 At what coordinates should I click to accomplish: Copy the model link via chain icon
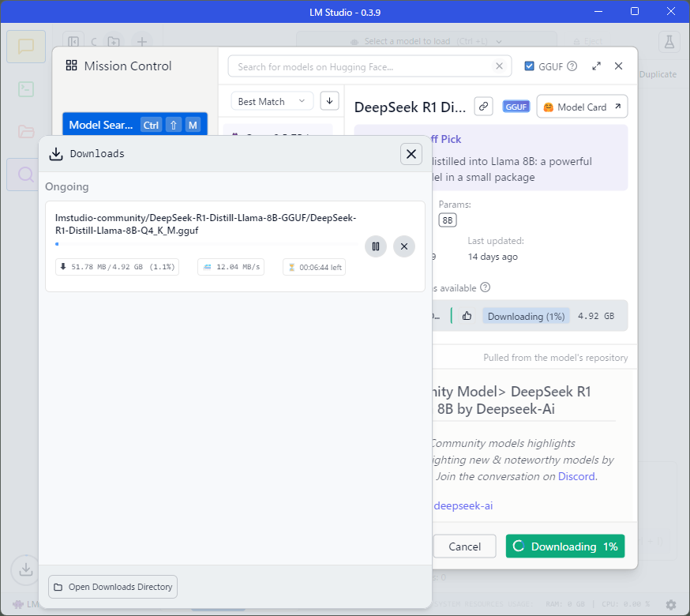484,107
